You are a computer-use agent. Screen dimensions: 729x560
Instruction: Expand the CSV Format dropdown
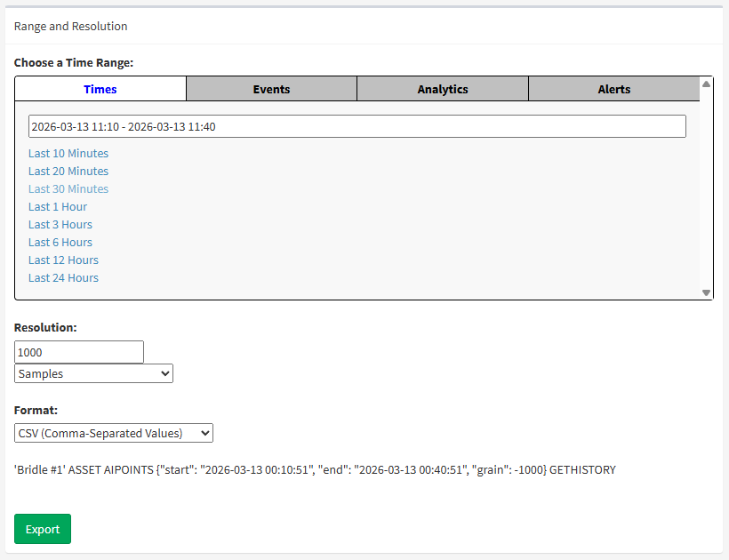114,433
